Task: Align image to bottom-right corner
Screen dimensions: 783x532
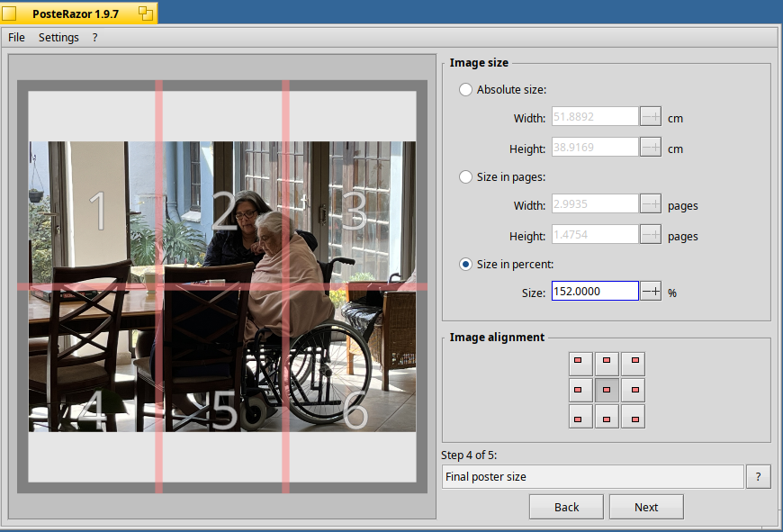Action: pos(634,417)
